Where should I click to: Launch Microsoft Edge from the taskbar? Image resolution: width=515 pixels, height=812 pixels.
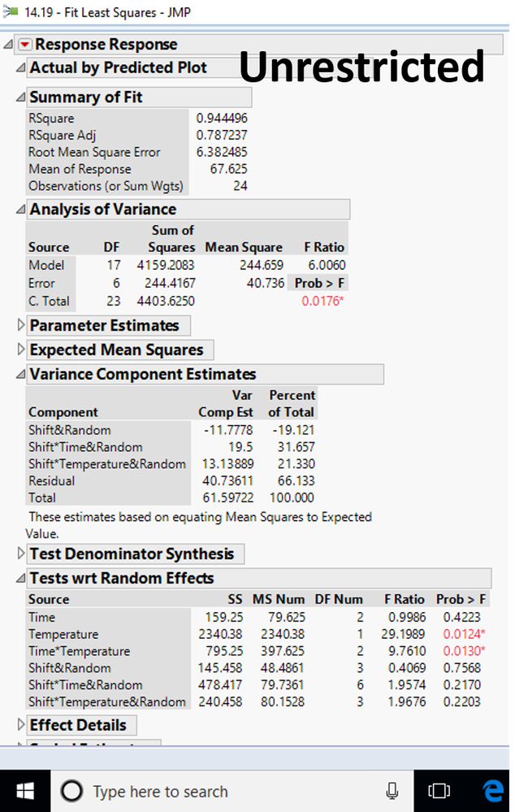pyautogui.click(x=492, y=792)
